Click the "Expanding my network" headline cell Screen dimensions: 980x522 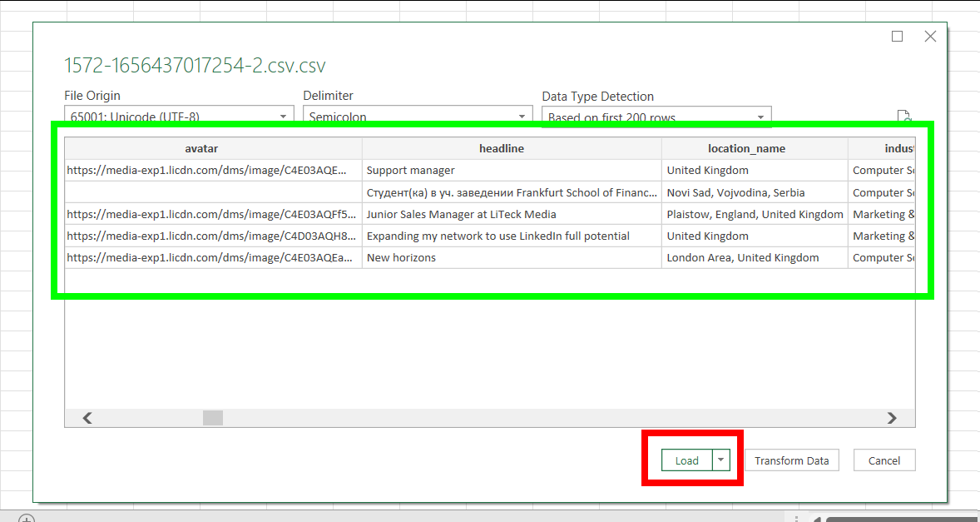pyautogui.click(x=512, y=236)
